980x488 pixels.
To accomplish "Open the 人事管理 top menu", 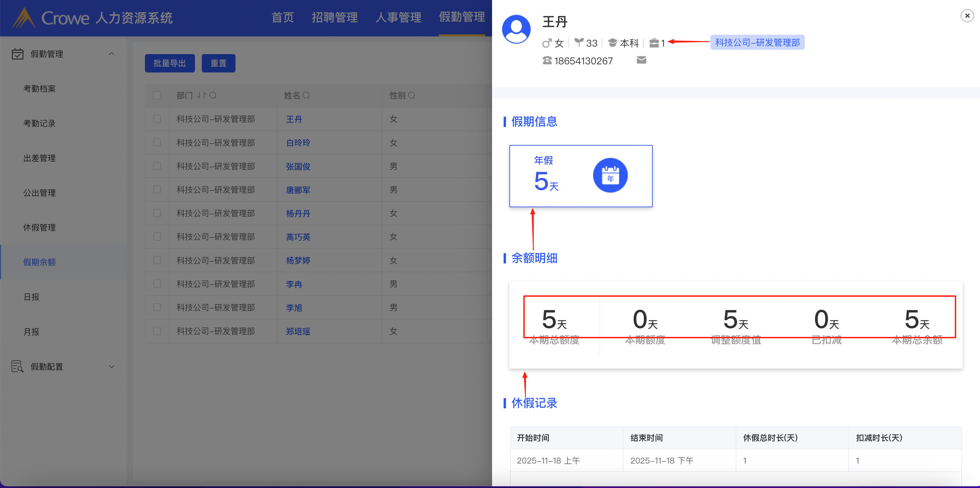I will pyautogui.click(x=398, y=17).
